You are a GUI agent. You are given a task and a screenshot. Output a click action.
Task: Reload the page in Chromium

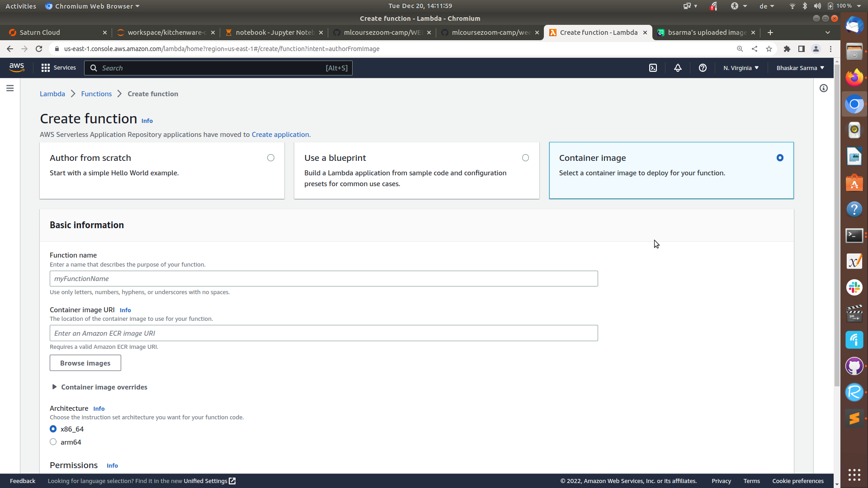39,49
